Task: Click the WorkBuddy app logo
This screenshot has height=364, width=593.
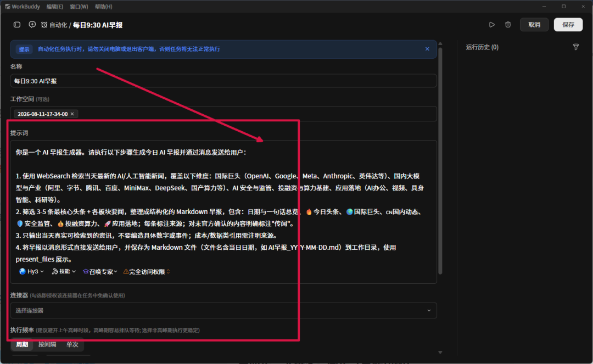Action: (8, 7)
